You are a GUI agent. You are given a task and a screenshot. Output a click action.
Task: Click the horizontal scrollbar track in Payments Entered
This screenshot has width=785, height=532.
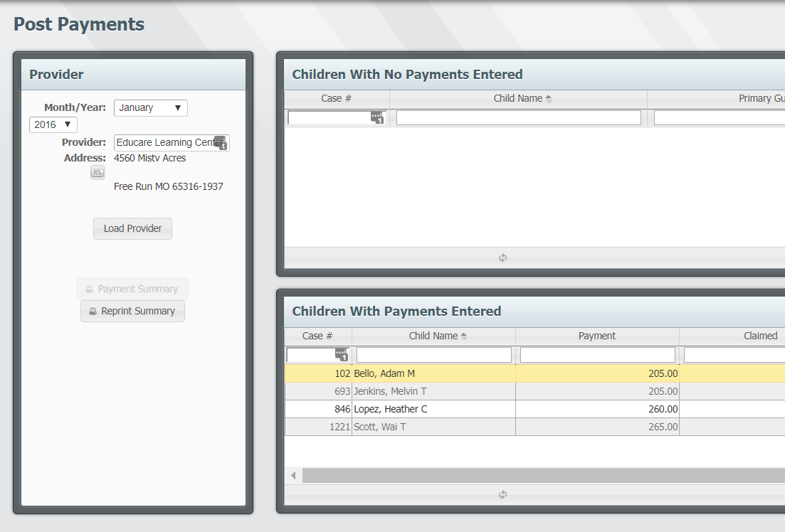(x=544, y=475)
